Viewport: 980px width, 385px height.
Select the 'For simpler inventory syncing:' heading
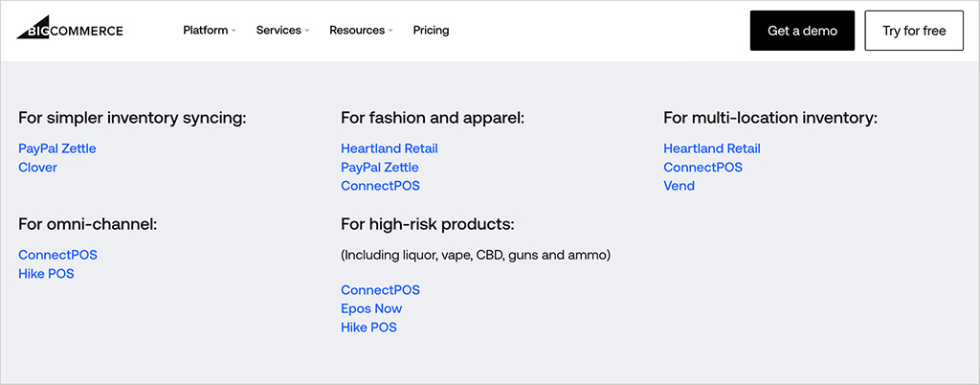(132, 118)
